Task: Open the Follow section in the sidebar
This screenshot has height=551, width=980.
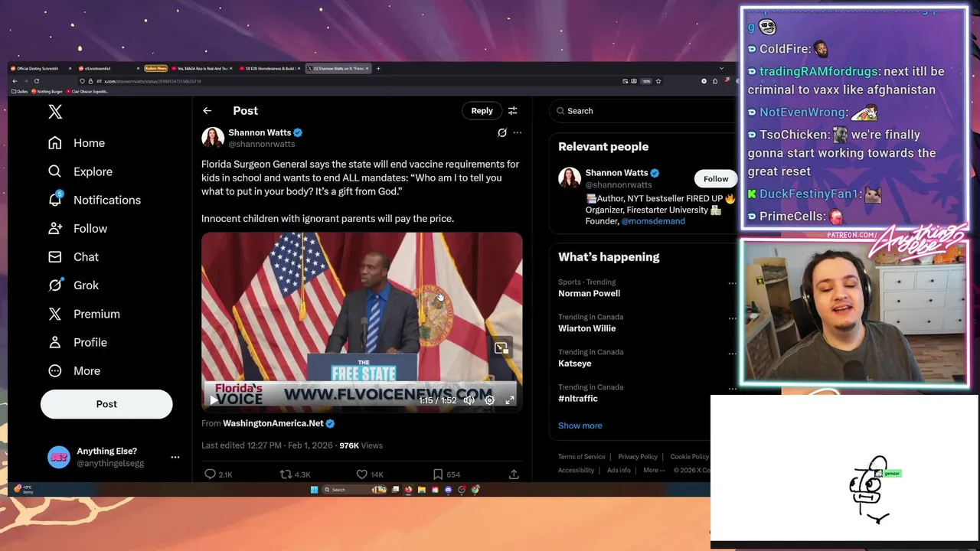Action: point(77,228)
